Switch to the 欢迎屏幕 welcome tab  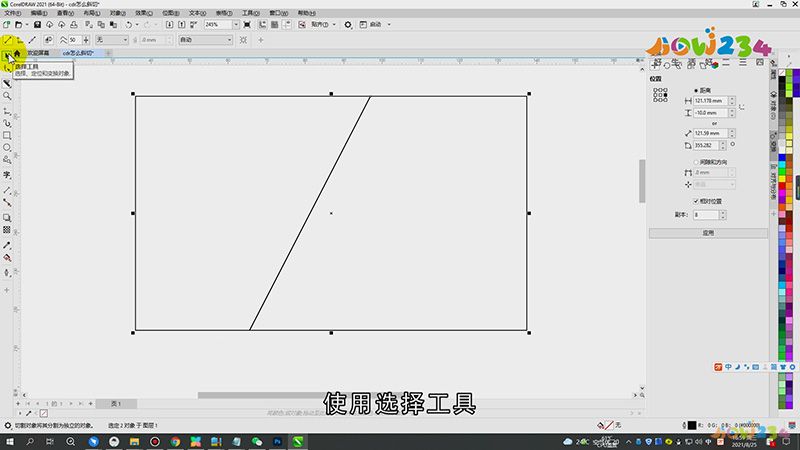coord(38,53)
